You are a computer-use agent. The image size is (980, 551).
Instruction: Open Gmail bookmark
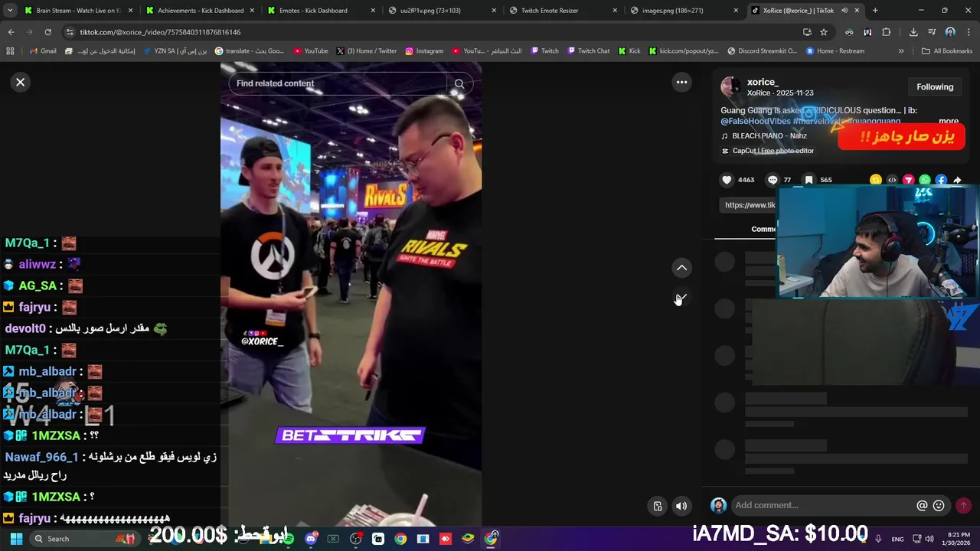coord(43,51)
